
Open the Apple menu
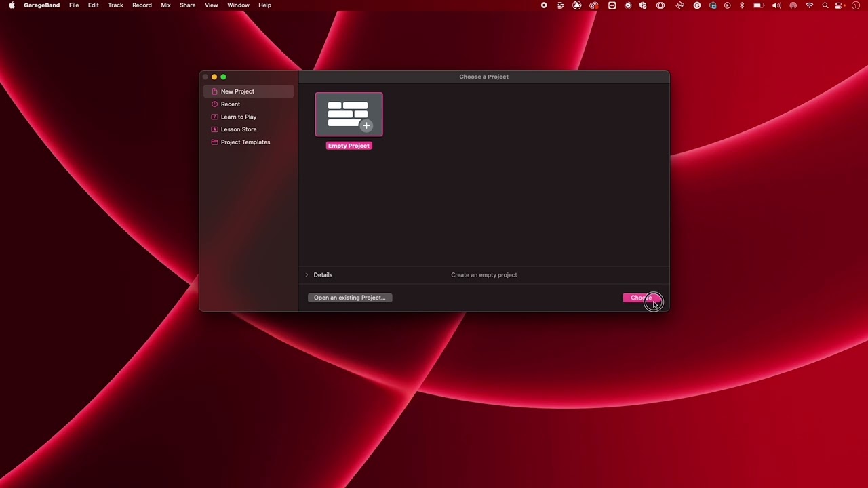(x=12, y=5)
